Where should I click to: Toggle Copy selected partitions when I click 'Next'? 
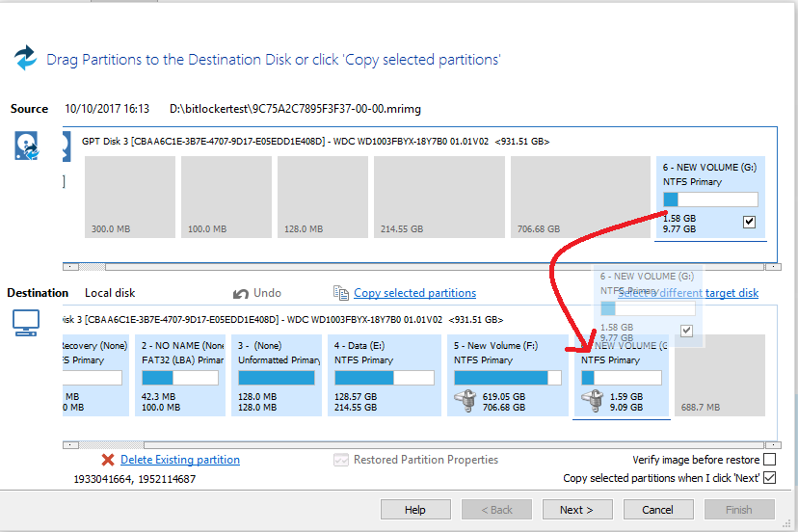pos(769,478)
